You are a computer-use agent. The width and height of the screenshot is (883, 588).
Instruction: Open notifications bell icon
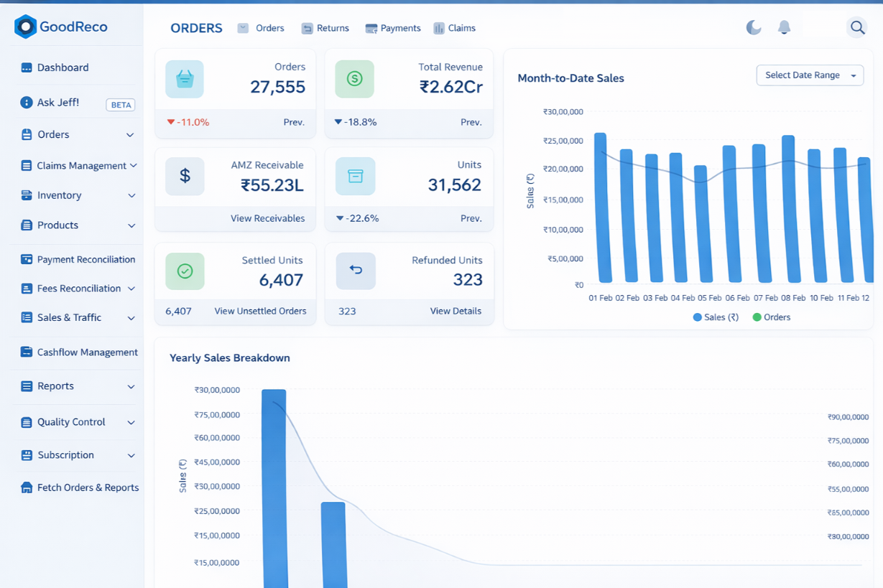coord(784,27)
